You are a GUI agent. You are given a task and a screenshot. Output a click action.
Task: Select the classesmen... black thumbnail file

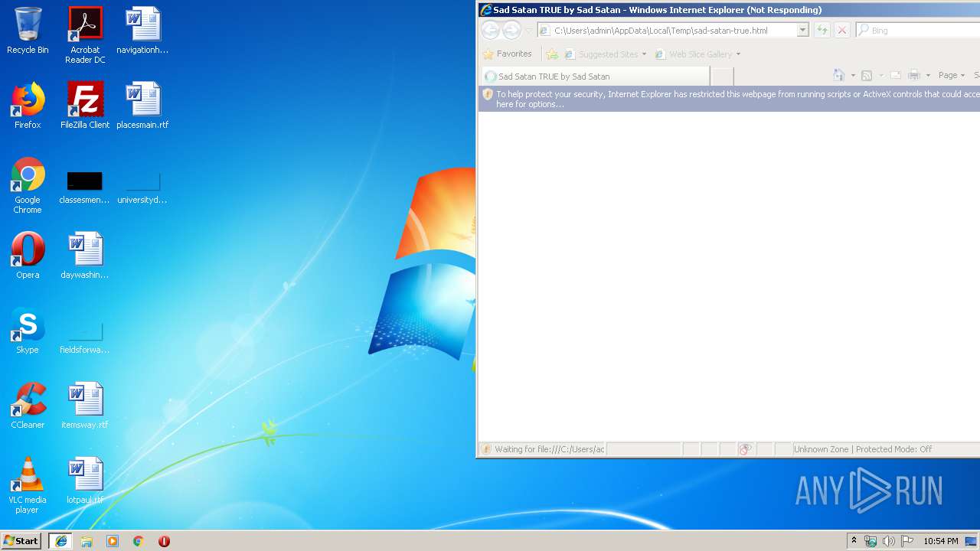85,188
